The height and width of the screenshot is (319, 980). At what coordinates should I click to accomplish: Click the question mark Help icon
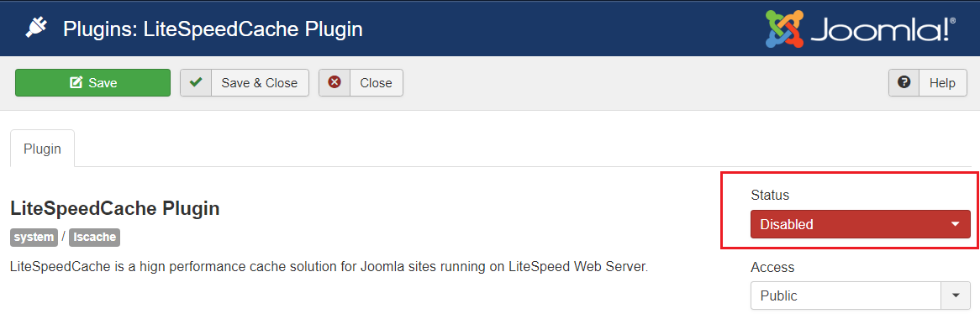point(904,82)
